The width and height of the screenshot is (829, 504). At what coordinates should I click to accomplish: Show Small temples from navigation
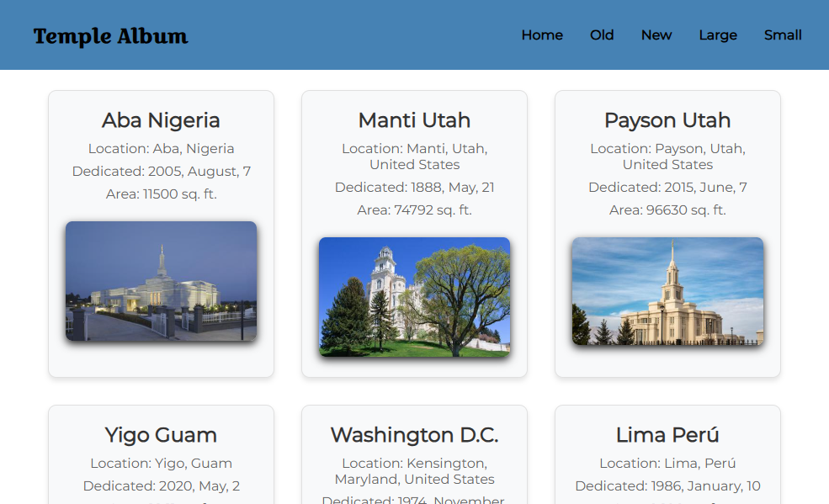click(x=782, y=35)
